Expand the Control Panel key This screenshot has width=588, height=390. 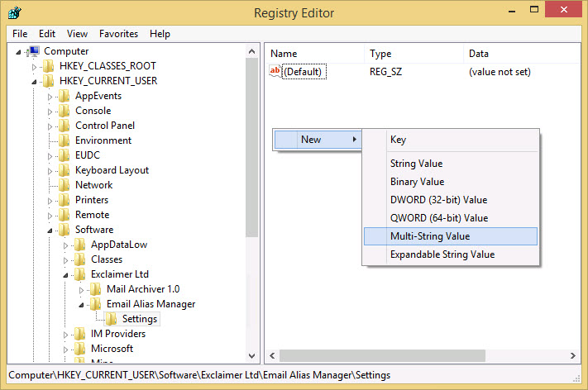(x=50, y=126)
